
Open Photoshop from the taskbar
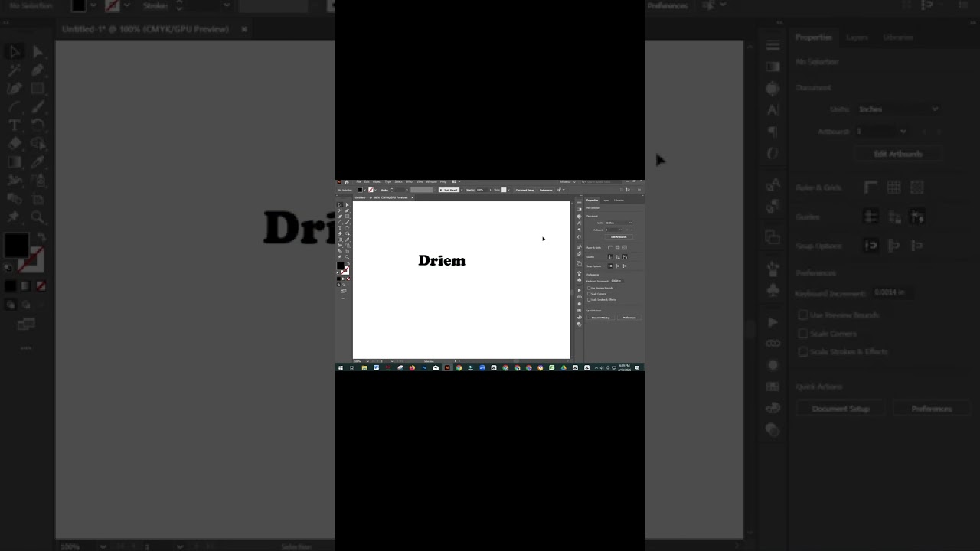pyautogui.click(x=424, y=367)
